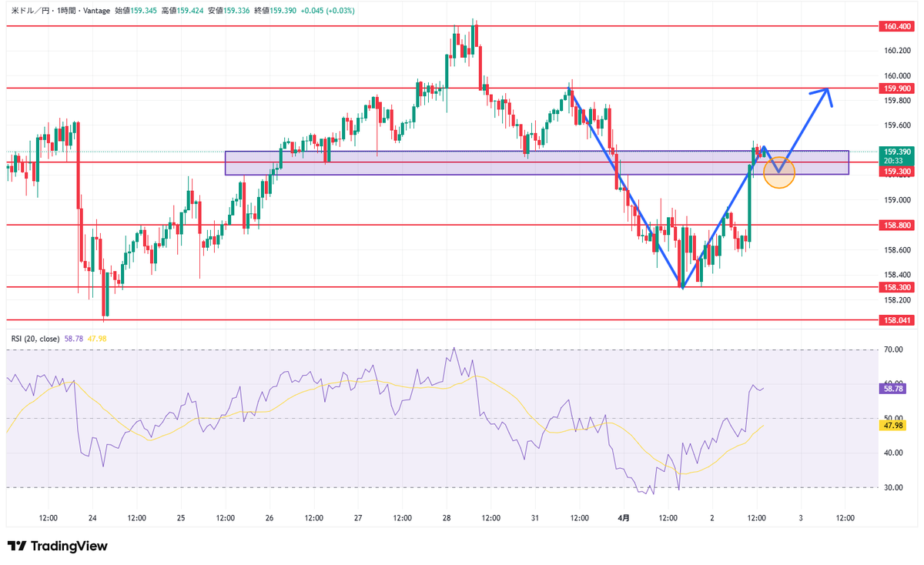Click the date 31 on time axis
This screenshot has width=924, height=565.
[x=535, y=518]
